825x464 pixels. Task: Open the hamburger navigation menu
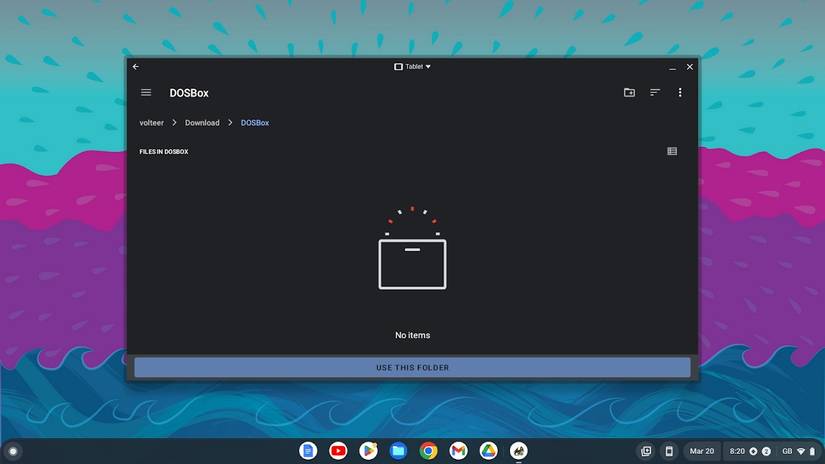pos(146,93)
